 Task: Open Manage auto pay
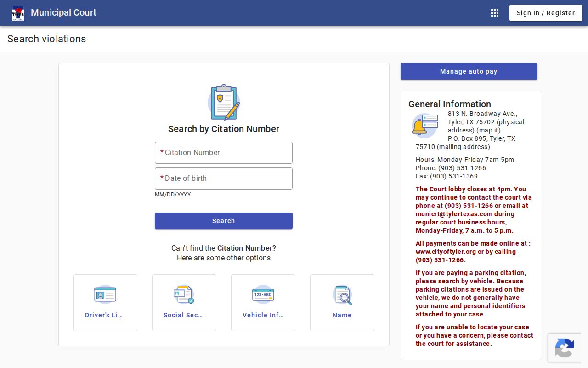(469, 71)
